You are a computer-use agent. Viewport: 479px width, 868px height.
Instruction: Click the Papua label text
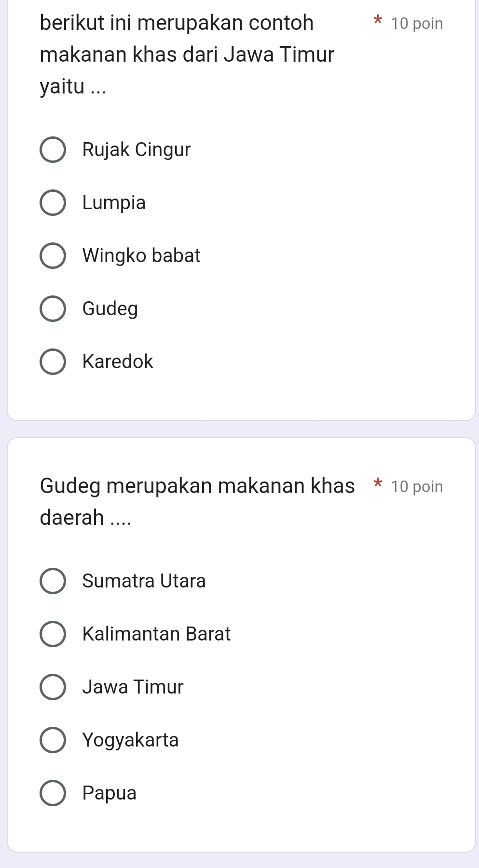(x=109, y=793)
